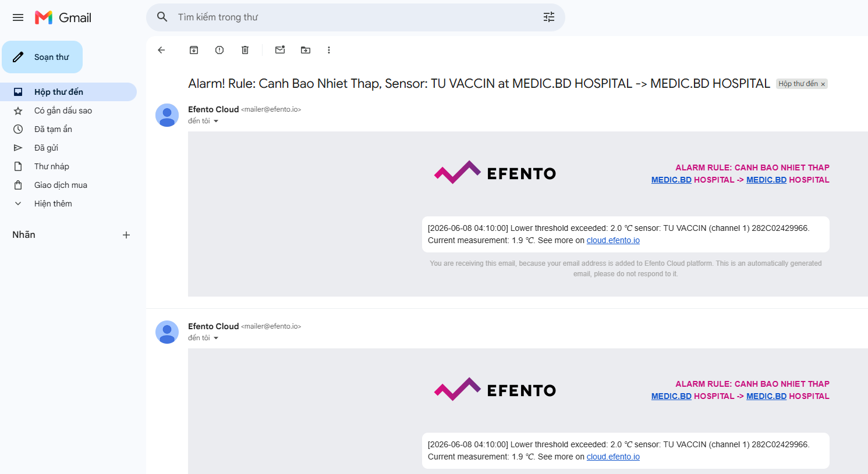Go back to inbox arrow

coord(161,50)
